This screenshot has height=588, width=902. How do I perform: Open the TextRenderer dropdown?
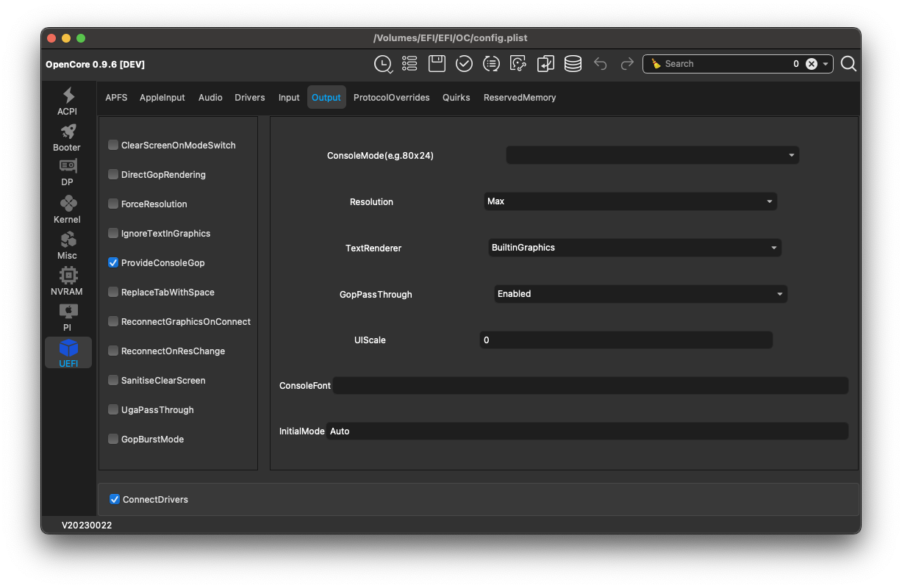coord(635,248)
